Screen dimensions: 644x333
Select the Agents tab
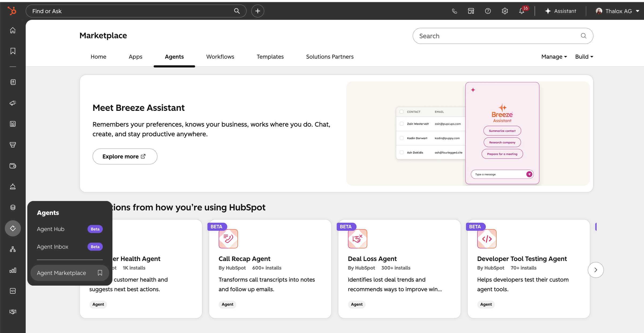(174, 57)
